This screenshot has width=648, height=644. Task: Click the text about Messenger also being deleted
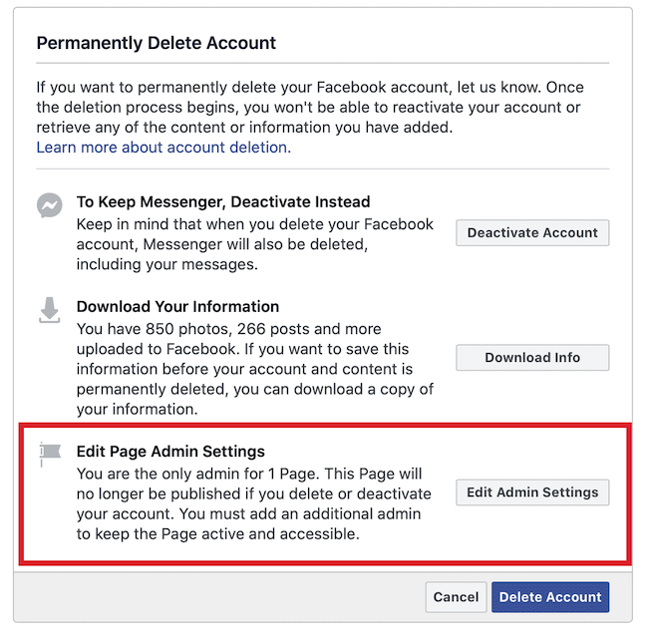tap(255, 244)
